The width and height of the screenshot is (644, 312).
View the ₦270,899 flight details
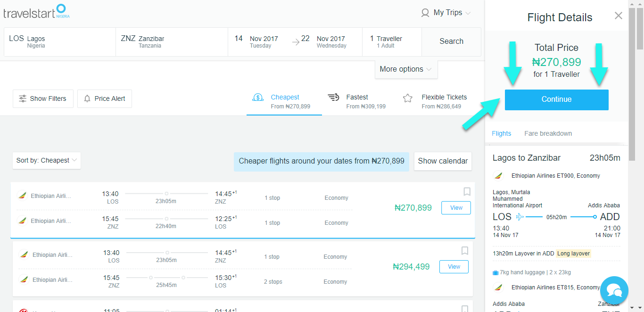tap(456, 208)
